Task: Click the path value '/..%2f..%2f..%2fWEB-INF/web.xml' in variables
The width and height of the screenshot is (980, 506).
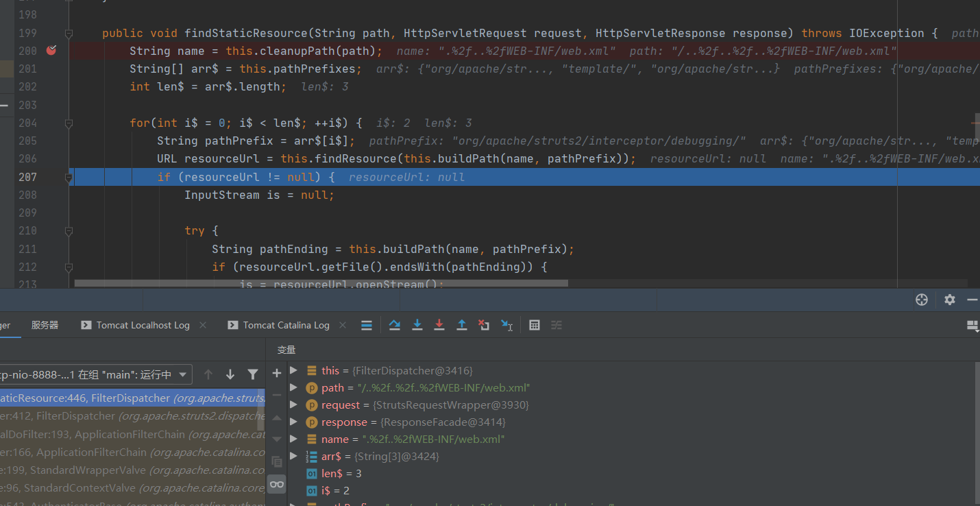Action: (x=443, y=387)
